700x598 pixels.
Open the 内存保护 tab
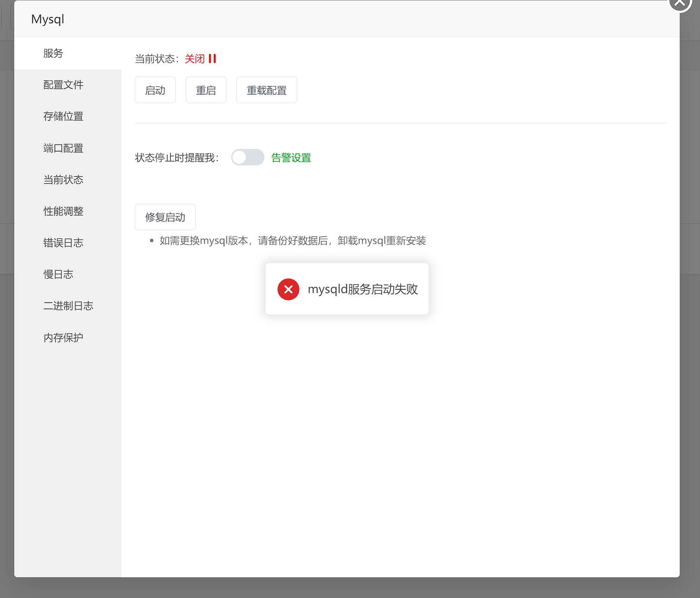[x=68, y=338]
